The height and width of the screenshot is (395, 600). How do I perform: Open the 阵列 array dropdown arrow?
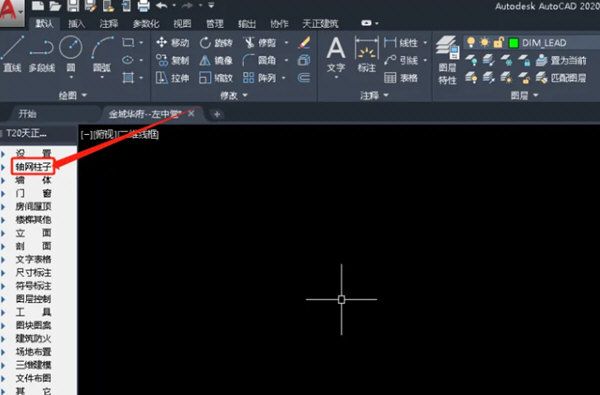284,78
